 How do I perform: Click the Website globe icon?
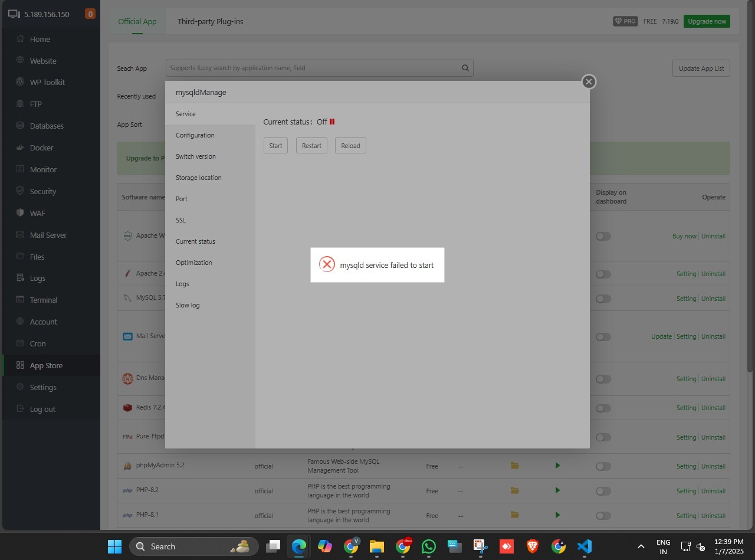(20, 60)
